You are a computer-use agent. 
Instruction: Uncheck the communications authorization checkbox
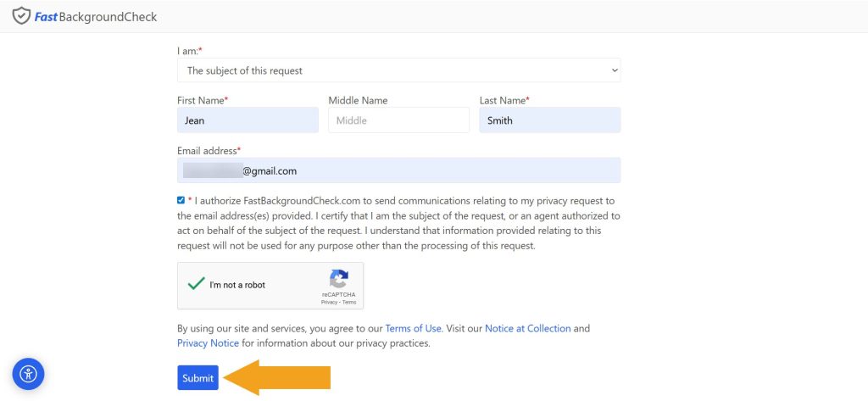(181, 200)
